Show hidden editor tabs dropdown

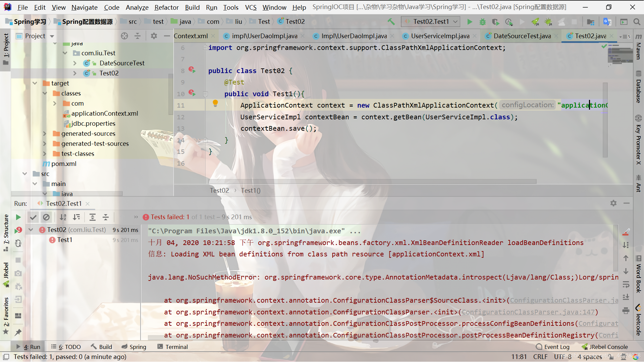pos(625,36)
